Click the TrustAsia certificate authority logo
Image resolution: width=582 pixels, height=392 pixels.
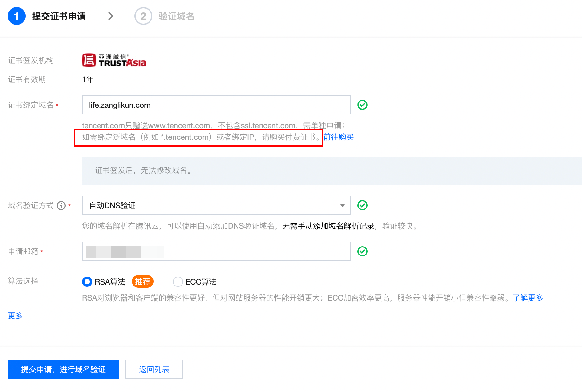pos(114,60)
